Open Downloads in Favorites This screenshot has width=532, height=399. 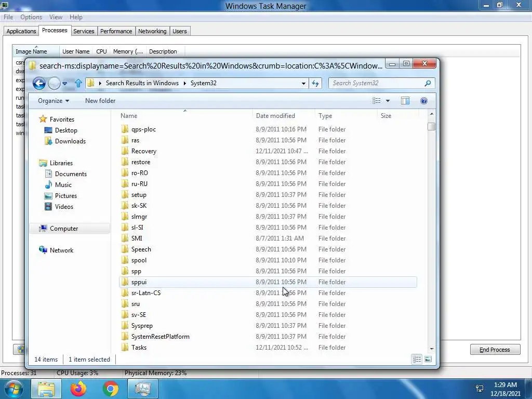[70, 141]
